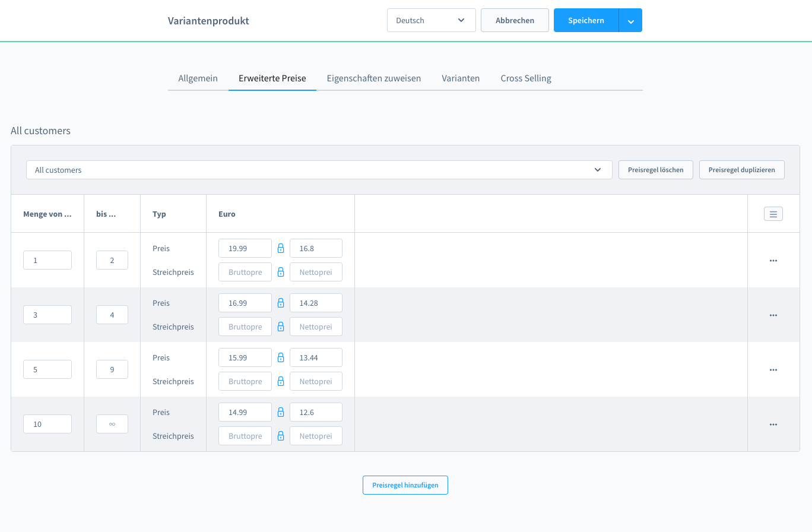This screenshot has width=812, height=532.
Task: Edit the gross price 19.99 field
Action: 245,248
